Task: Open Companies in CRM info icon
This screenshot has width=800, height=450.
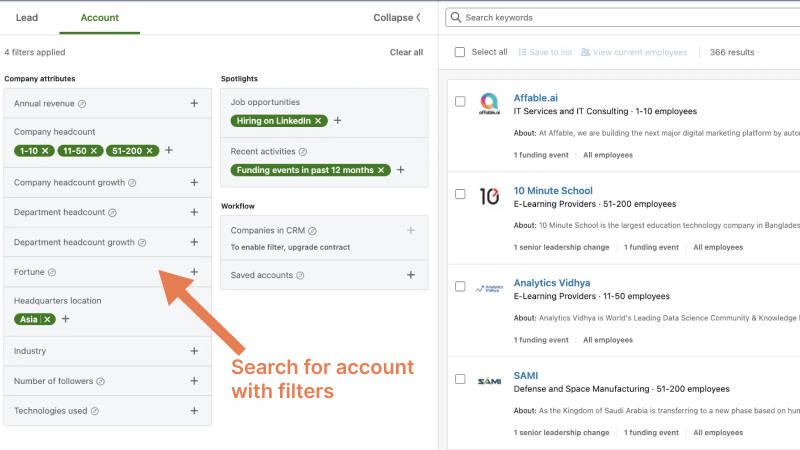Action: [312, 231]
